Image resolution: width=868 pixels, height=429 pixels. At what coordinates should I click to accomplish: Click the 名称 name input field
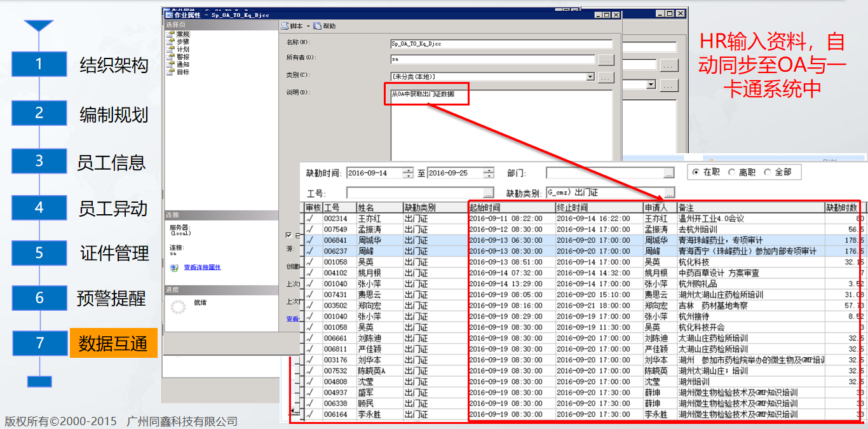click(x=501, y=44)
